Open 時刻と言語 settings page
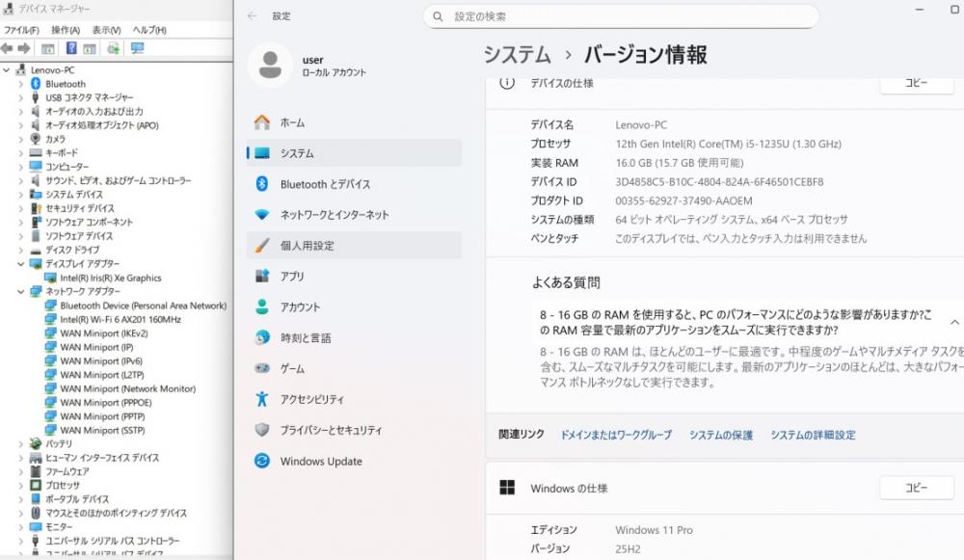 point(354,337)
